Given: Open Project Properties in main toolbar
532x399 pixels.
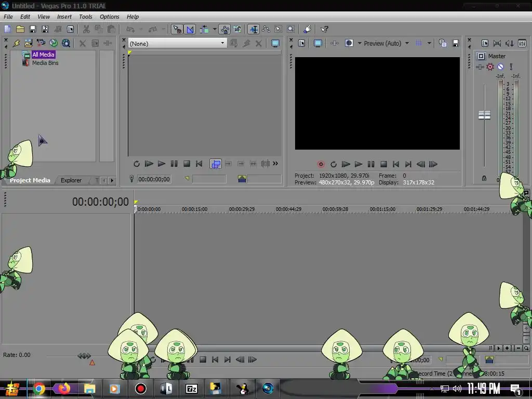Looking at the screenshot, I should [x=70, y=29].
